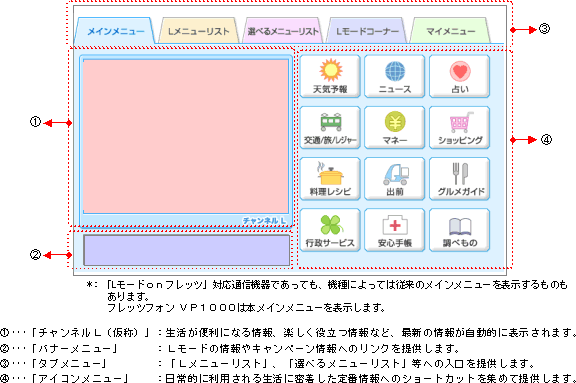
Task: Go to the Lモードコーナー tab
Action: tap(367, 31)
